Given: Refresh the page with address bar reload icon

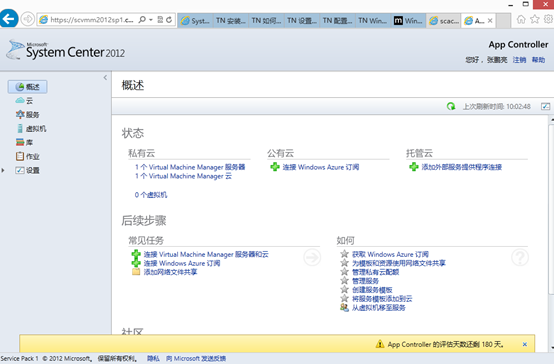Looking at the screenshot, I should pyautogui.click(x=169, y=20).
